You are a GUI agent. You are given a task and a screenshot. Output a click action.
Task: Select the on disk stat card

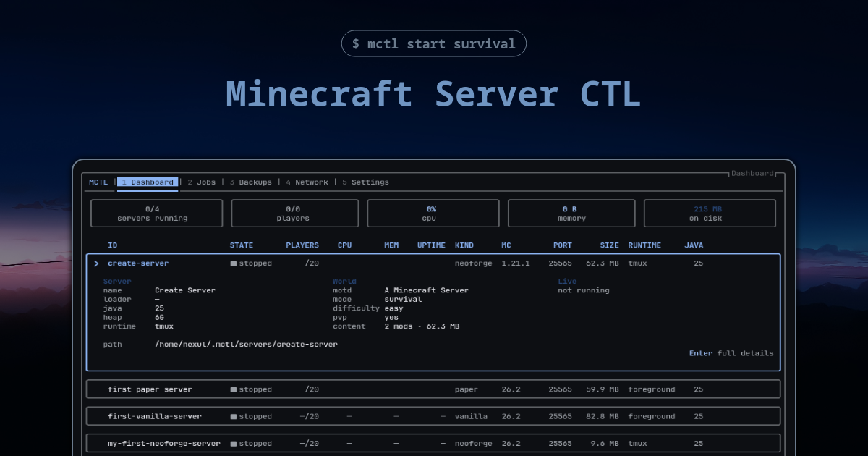click(710, 214)
